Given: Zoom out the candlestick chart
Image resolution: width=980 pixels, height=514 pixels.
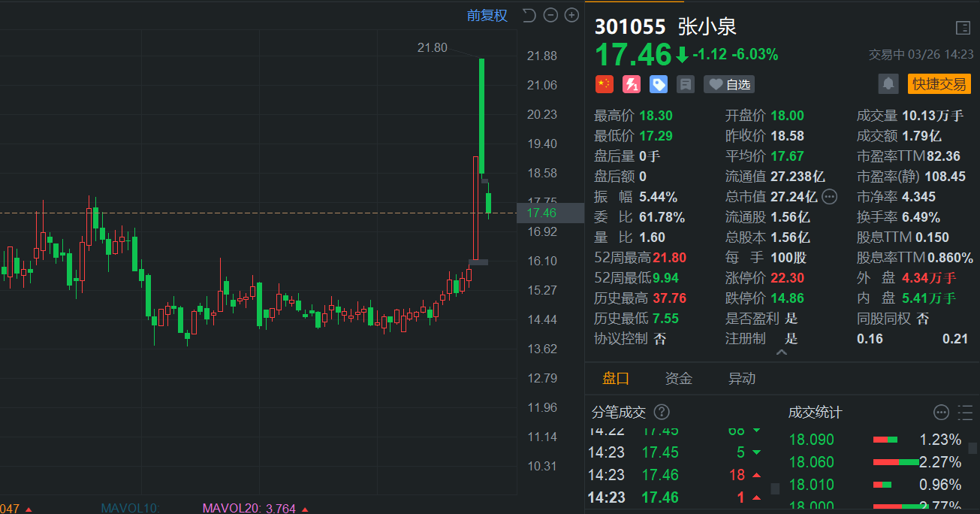Looking at the screenshot, I should coord(550,15).
